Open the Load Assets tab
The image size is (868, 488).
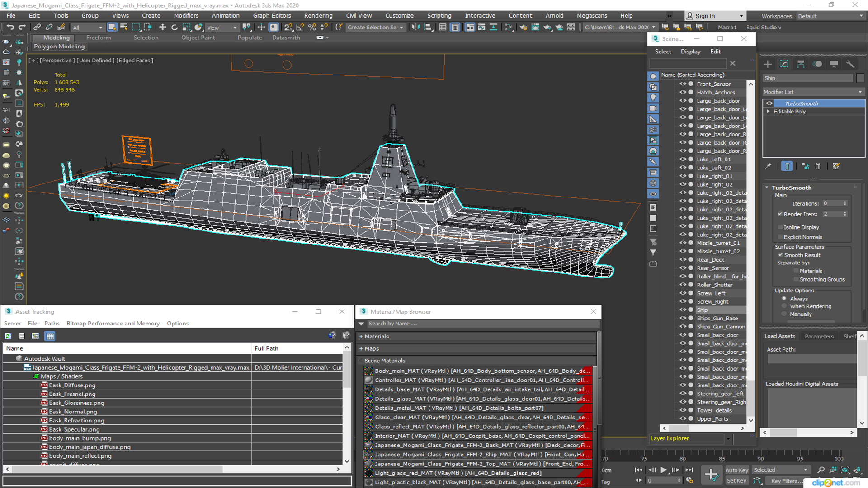click(x=779, y=336)
